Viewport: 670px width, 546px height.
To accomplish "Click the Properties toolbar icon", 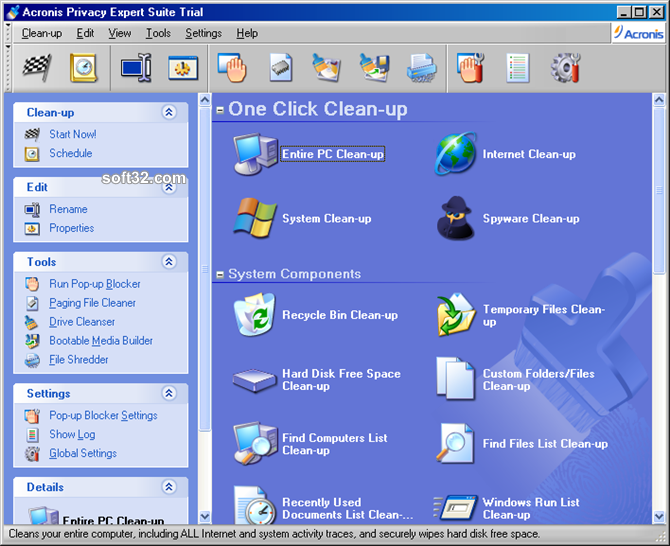I will [x=183, y=68].
